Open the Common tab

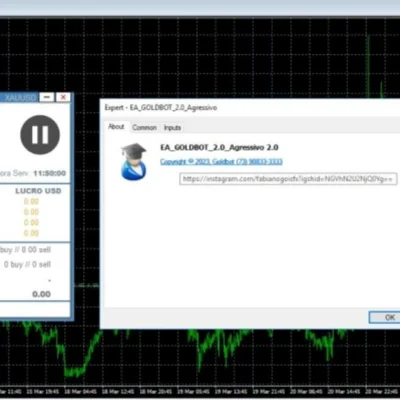(144, 128)
